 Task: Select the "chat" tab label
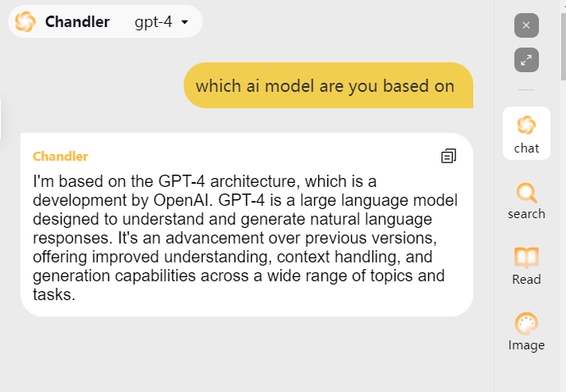(x=526, y=148)
